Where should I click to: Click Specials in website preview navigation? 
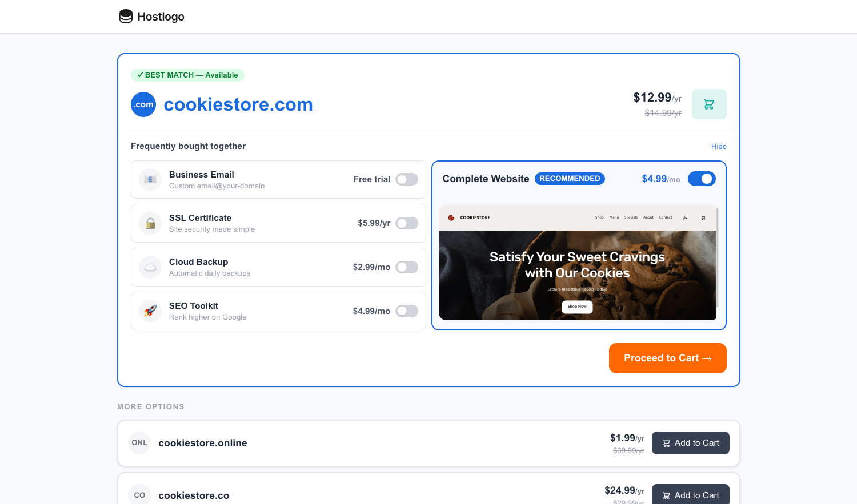pyautogui.click(x=631, y=217)
